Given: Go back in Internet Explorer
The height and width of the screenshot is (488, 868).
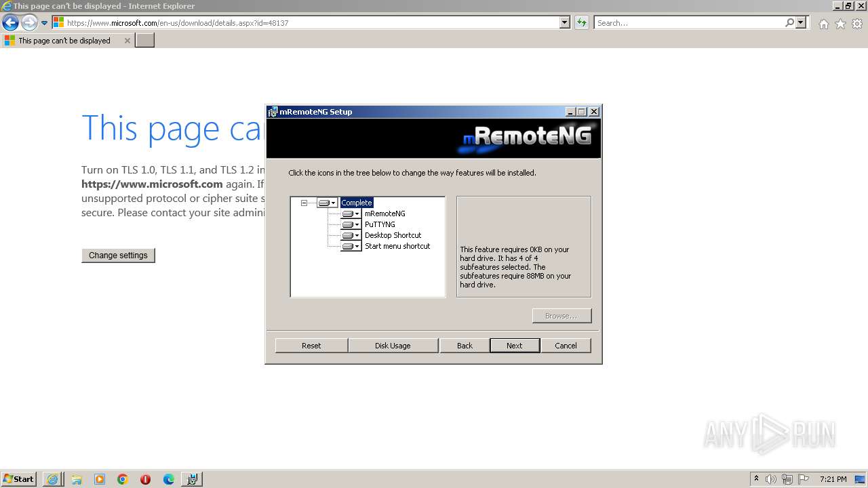Looking at the screenshot, I should (x=10, y=23).
